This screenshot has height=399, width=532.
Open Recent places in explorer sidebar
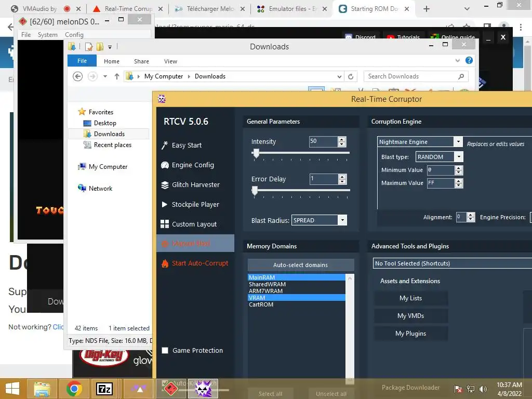(x=113, y=145)
